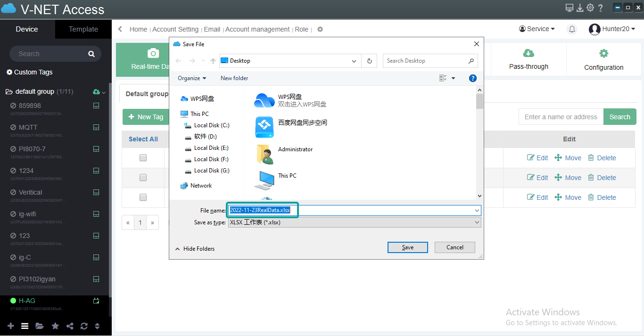644x336 pixels.
Task: Click the refresh icon in sidebar bottom
Action: (84, 326)
